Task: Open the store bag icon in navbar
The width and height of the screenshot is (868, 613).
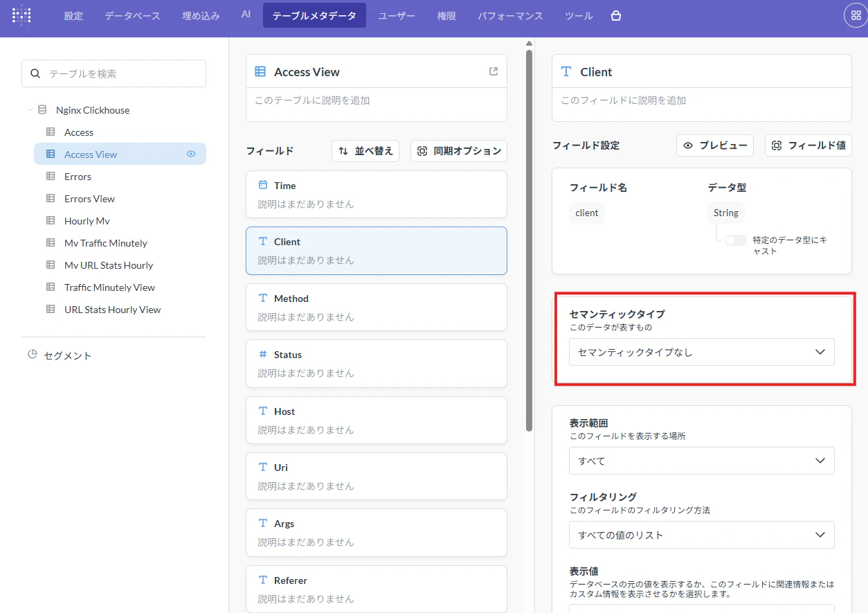Action: point(616,15)
